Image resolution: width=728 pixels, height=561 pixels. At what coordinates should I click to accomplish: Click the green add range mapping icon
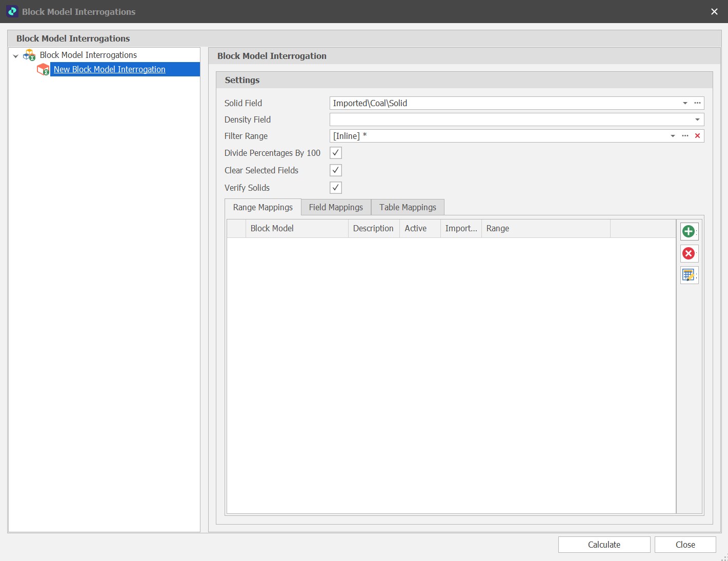[x=689, y=232]
